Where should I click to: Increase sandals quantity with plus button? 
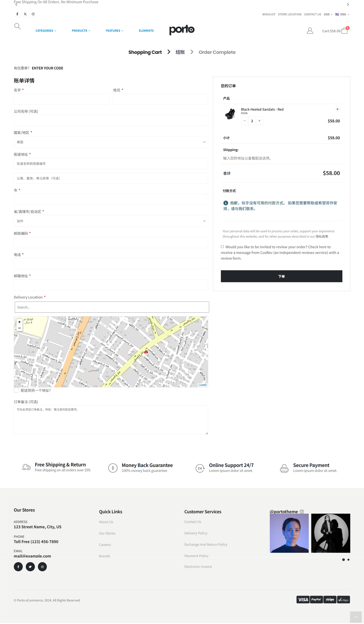click(259, 121)
